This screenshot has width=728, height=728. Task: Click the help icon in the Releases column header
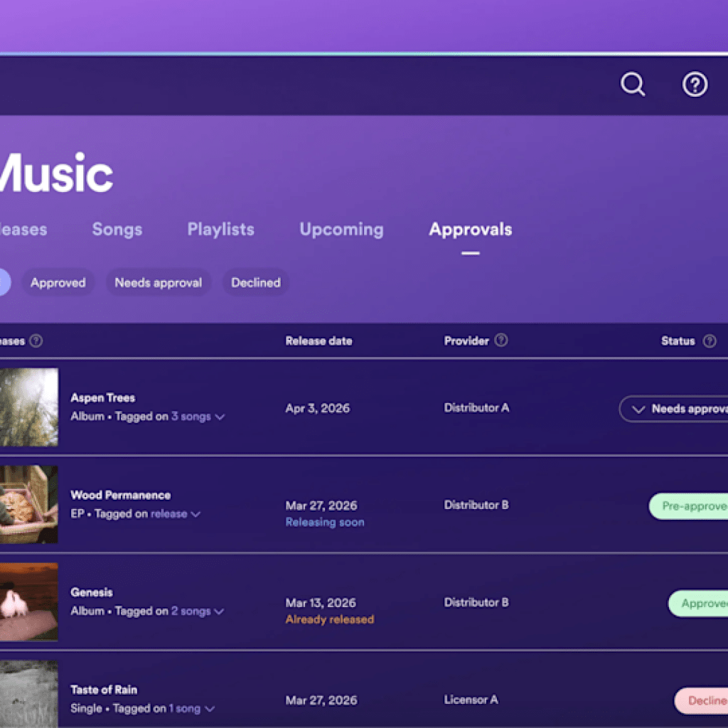pos(35,341)
